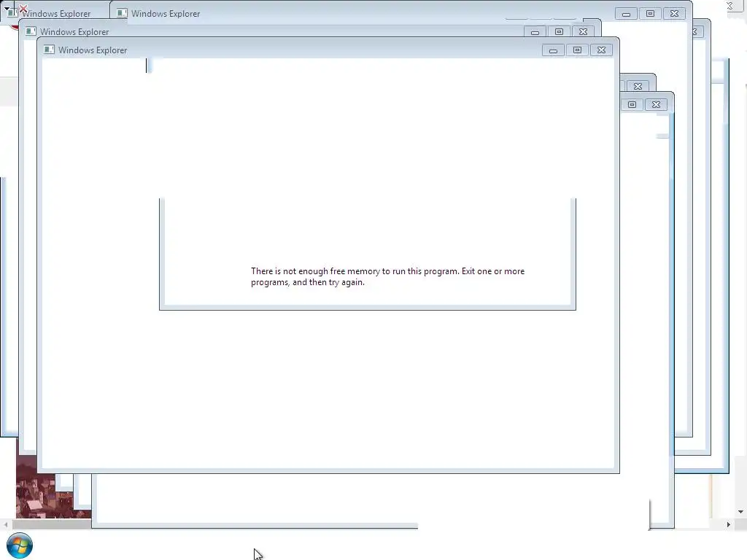747x560 pixels.
Task: Click the horizontal scrollbar right arrow
Action: (x=729, y=524)
